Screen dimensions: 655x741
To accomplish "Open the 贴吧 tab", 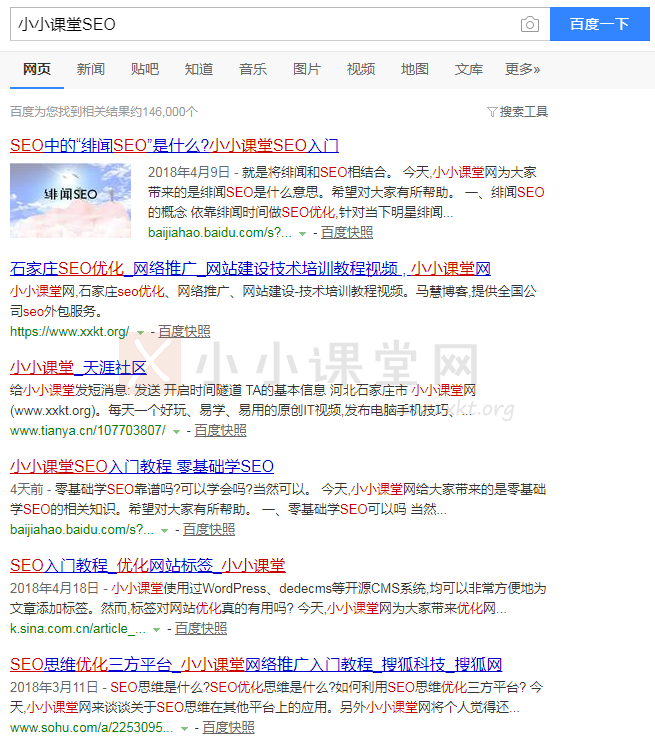I will click(145, 69).
